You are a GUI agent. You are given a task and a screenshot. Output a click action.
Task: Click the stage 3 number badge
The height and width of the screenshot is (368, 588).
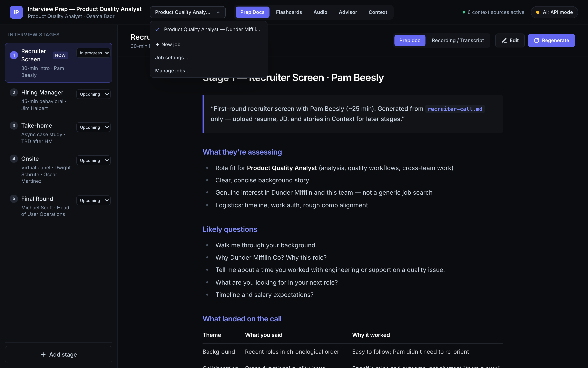point(14,126)
